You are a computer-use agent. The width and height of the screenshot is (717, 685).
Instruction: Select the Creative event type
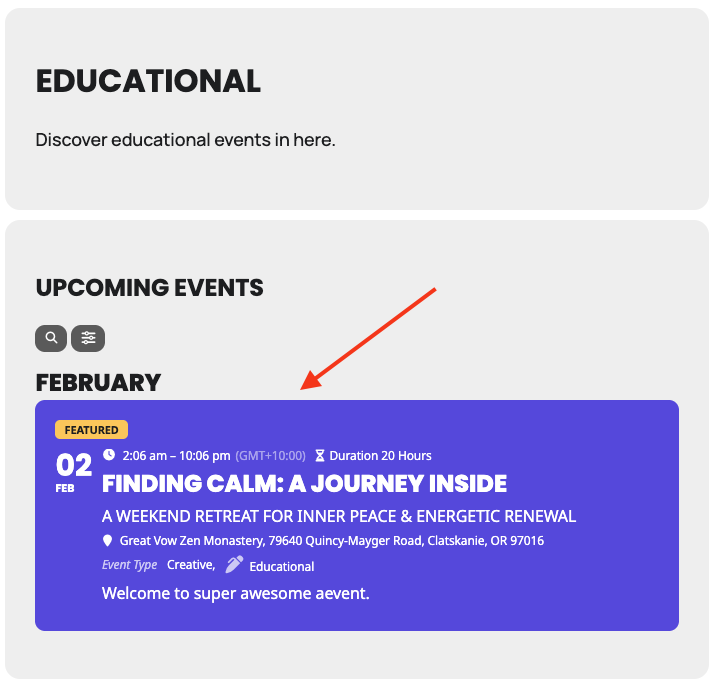coord(189,565)
